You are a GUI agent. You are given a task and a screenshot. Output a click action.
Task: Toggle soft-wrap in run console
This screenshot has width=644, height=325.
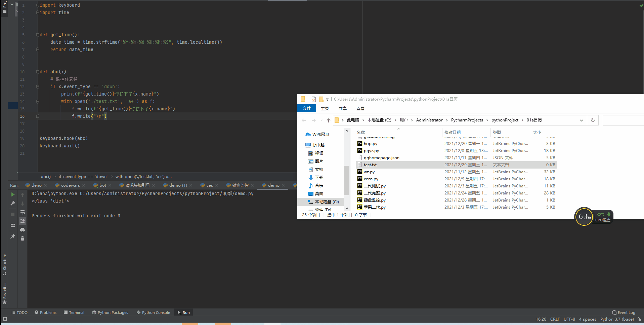23,212
